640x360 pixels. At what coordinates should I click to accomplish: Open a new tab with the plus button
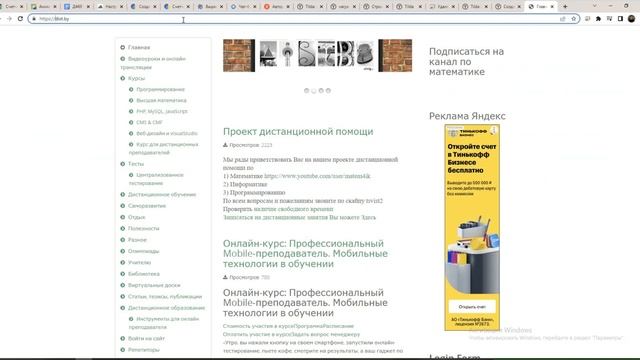(565, 7)
